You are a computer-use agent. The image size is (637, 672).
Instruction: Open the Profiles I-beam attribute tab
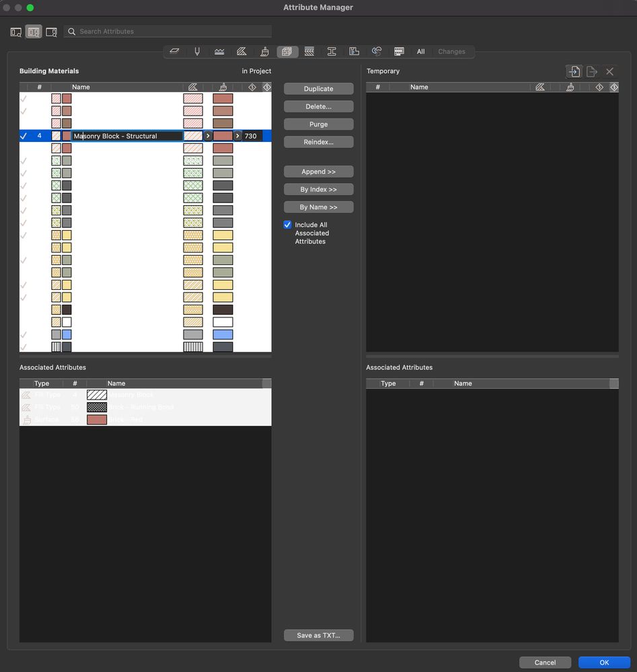click(332, 51)
